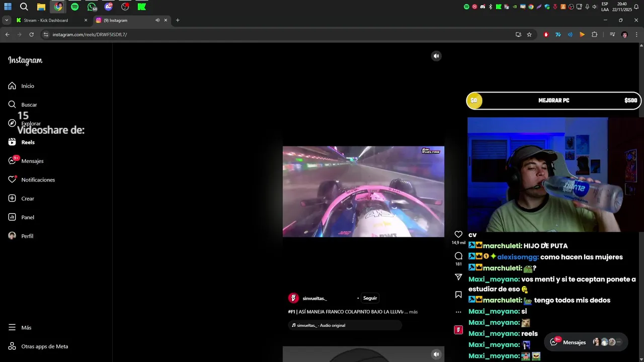Viewport: 644px width, 362px height.
Task: Go to Inicio in Instagram sidebar
Action: [x=21, y=86]
